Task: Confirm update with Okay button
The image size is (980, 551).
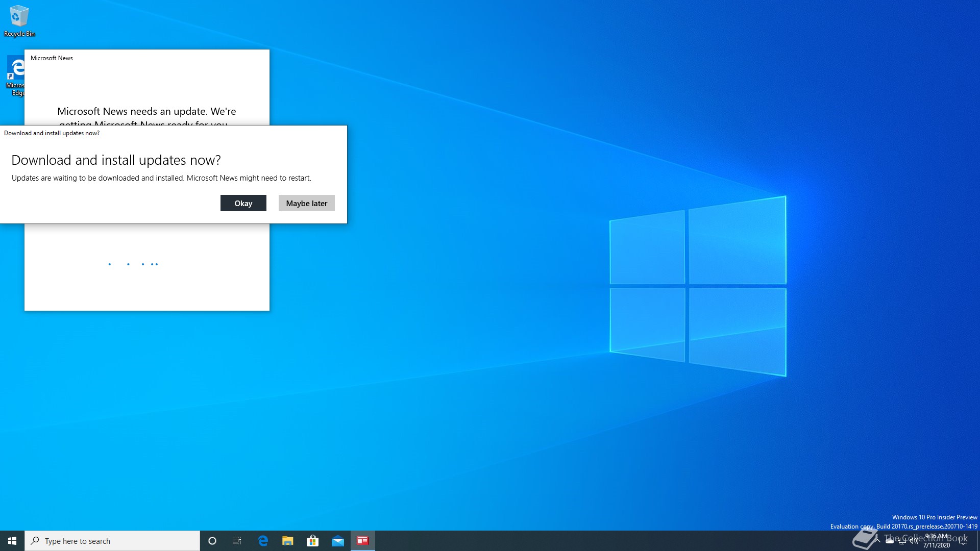Action: (x=243, y=203)
